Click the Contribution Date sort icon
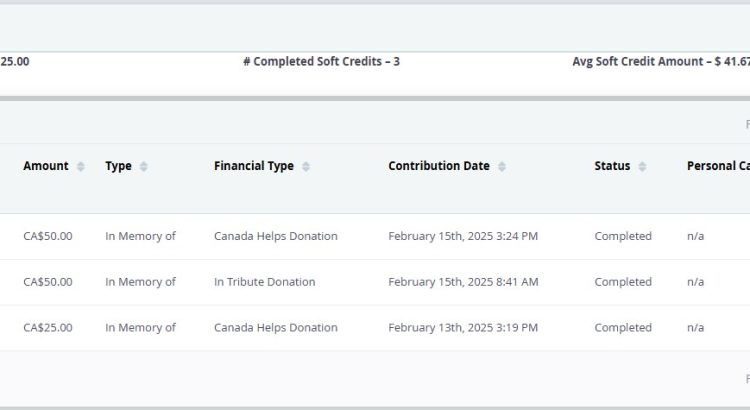 [502, 166]
